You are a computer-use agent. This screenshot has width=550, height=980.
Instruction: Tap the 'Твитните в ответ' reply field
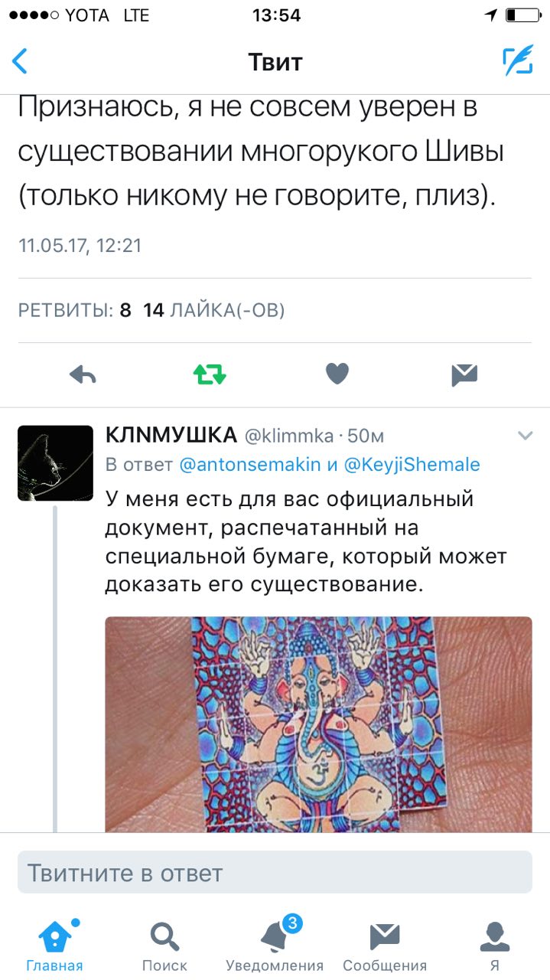click(x=275, y=872)
